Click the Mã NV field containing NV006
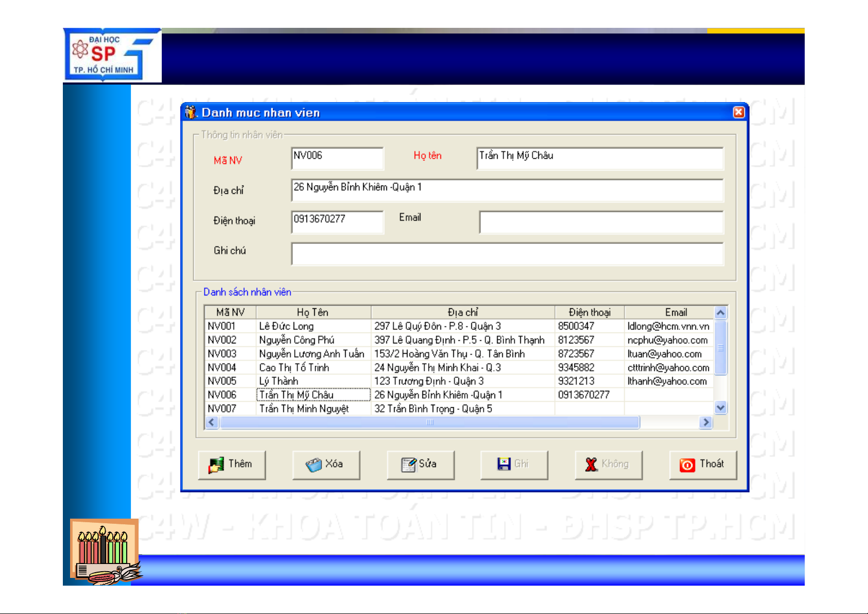 pyautogui.click(x=337, y=159)
